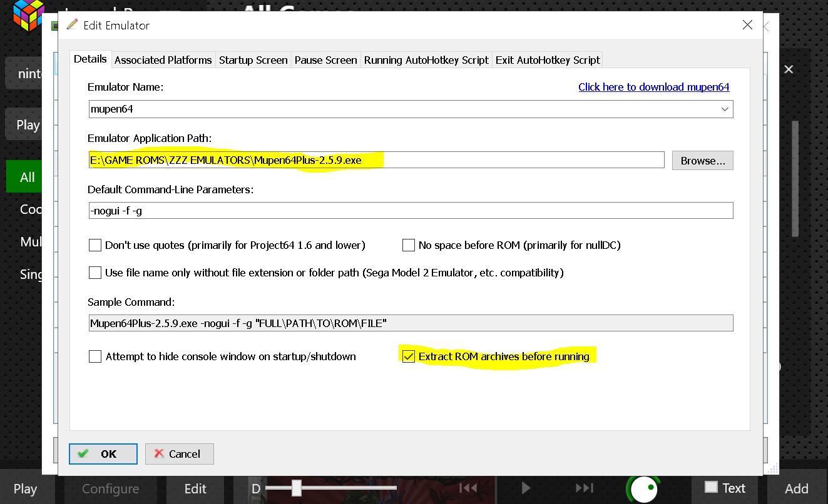This screenshot has height=504, width=828.
Task: Click the vertical scrollbar in LaunchBox window
Action: [x=795, y=179]
